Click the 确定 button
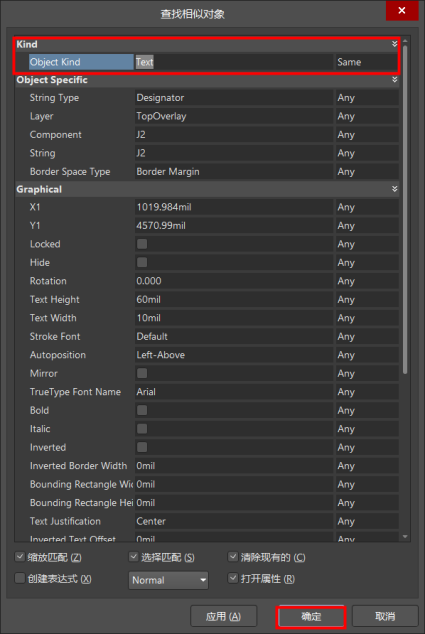 pos(311,617)
